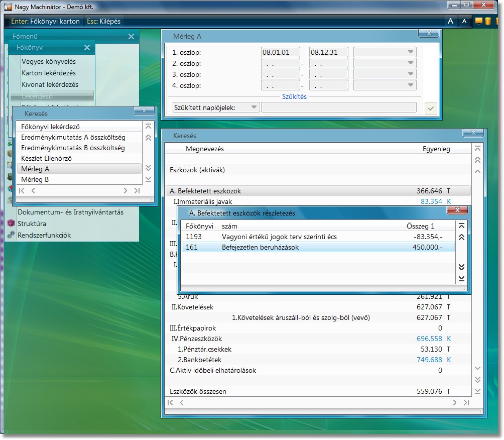This screenshot has height=440, width=504.
Task: Click the 1. oszlop start date field
Action: [x=280, y=52]
